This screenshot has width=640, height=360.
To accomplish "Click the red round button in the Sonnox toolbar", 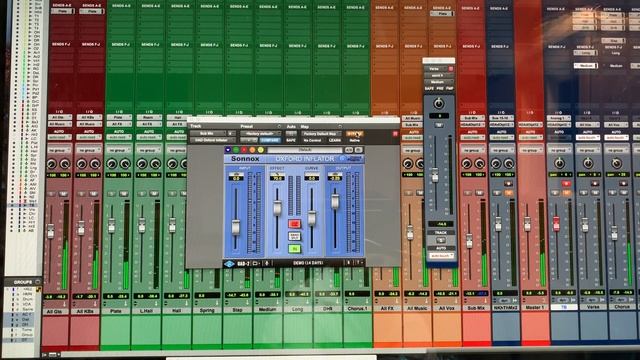I will click(x=244, y=150).
